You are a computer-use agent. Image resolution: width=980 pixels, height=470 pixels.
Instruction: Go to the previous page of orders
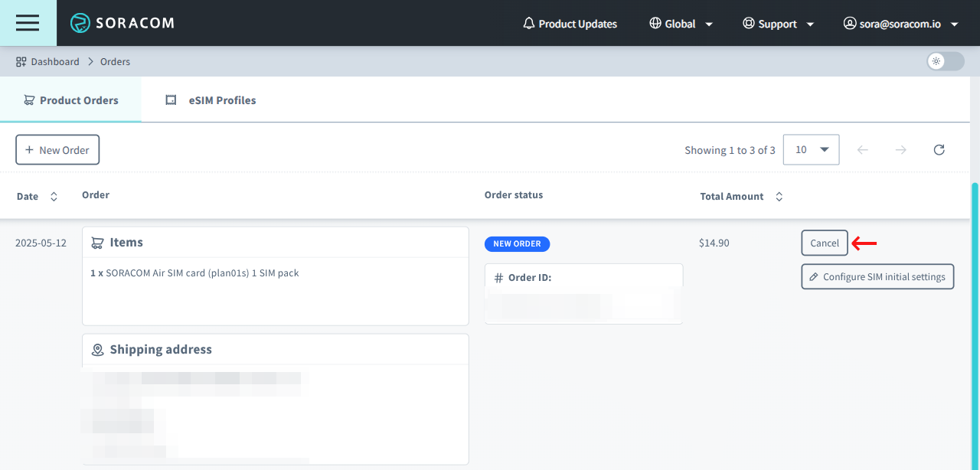coord(862,149)
